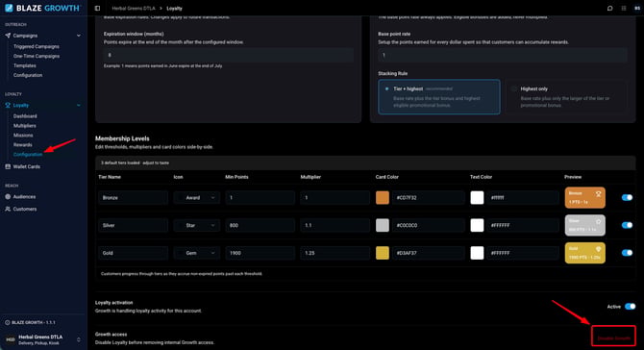Screen dimensions: 644x350
Task: Turn off the Loyalty activation Active switch
Action: click(x=630, y=307)
